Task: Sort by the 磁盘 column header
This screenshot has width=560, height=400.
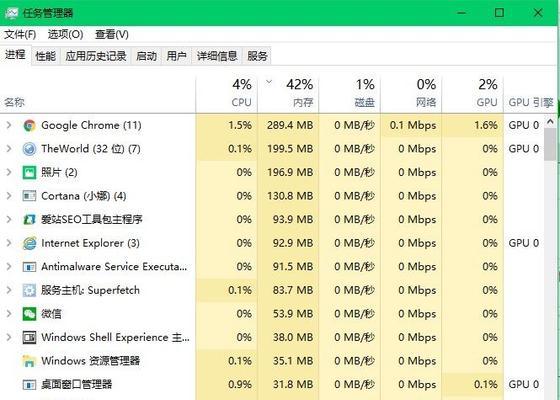Action: 349,94
